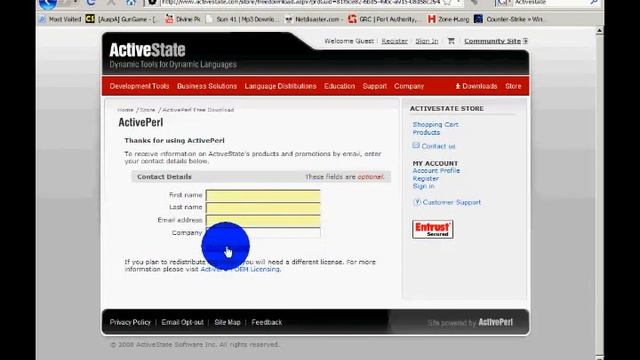This screenshot has height=360, width=640.
Task: Open the Feedback footer link
Action: (x=267, y=322)
